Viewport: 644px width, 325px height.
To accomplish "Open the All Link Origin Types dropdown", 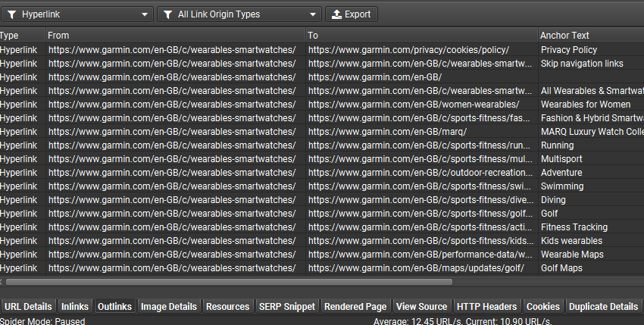I will (239, 14).
